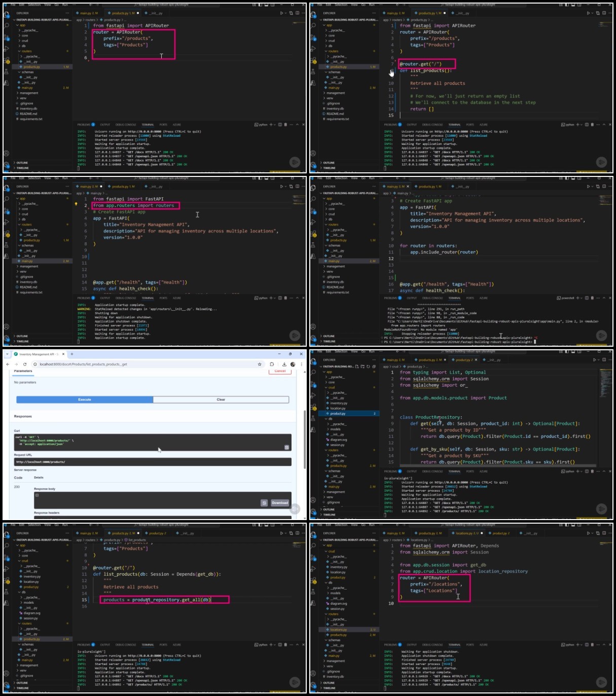Collapse all folders icon in ProductRepository window
The width and height of the screenshot is (616, 696).
tap(374, 366)
